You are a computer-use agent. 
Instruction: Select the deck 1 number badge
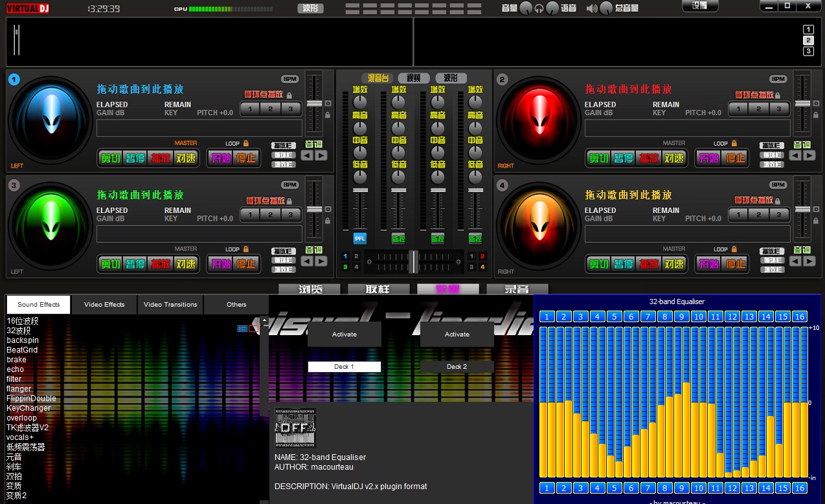[x=14, y=80]
